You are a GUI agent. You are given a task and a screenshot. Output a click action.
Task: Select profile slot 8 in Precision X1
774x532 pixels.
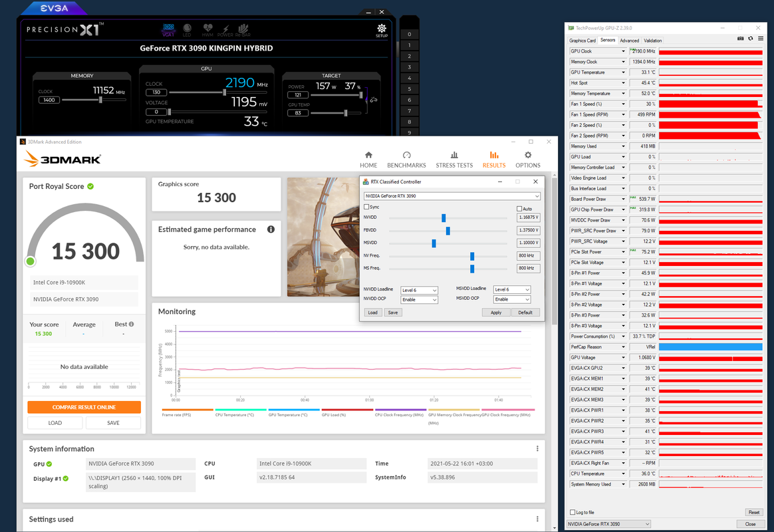pos(409,122)
